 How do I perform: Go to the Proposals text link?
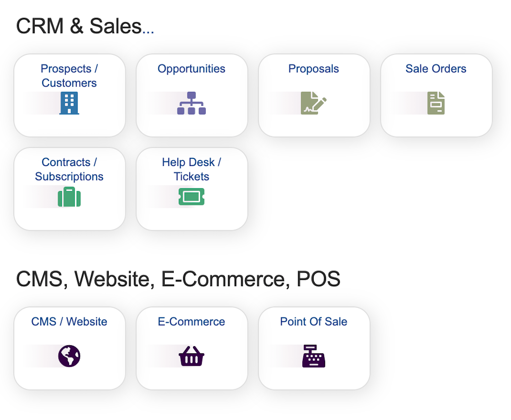pos(314,69)
